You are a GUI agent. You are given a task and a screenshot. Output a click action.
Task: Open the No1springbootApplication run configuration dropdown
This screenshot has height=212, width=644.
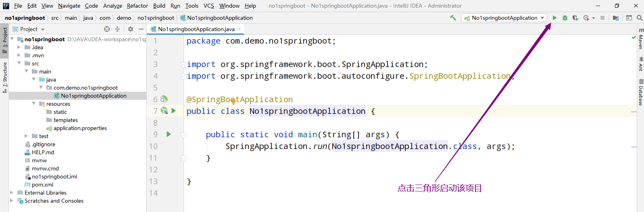point(504,18)
